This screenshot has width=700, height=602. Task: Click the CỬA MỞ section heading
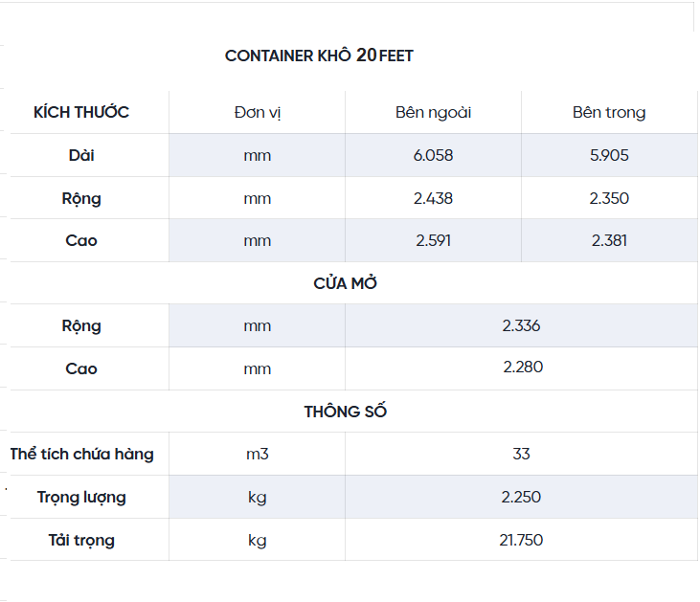coord(351,283)
